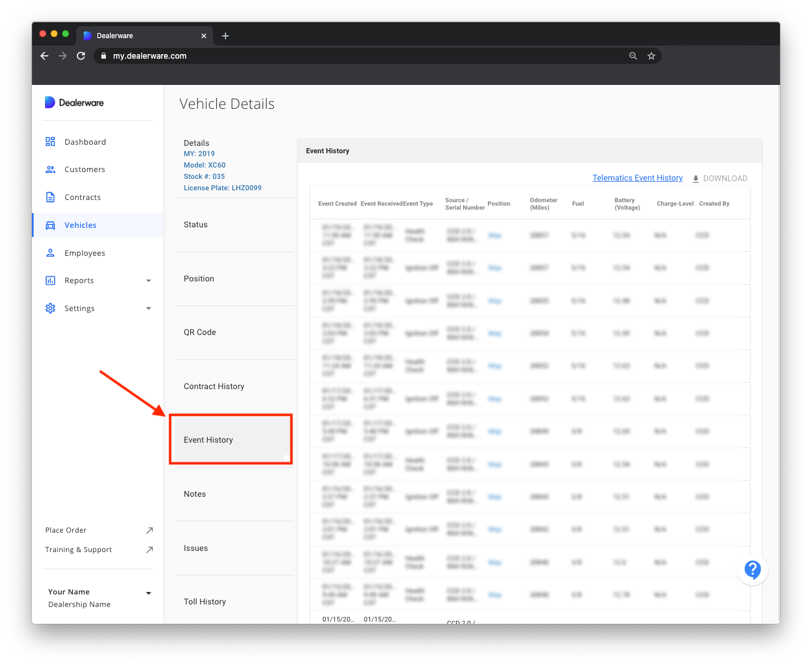Select the Status section tab
This screenshot has height=666, width=812.
point(234,225)
